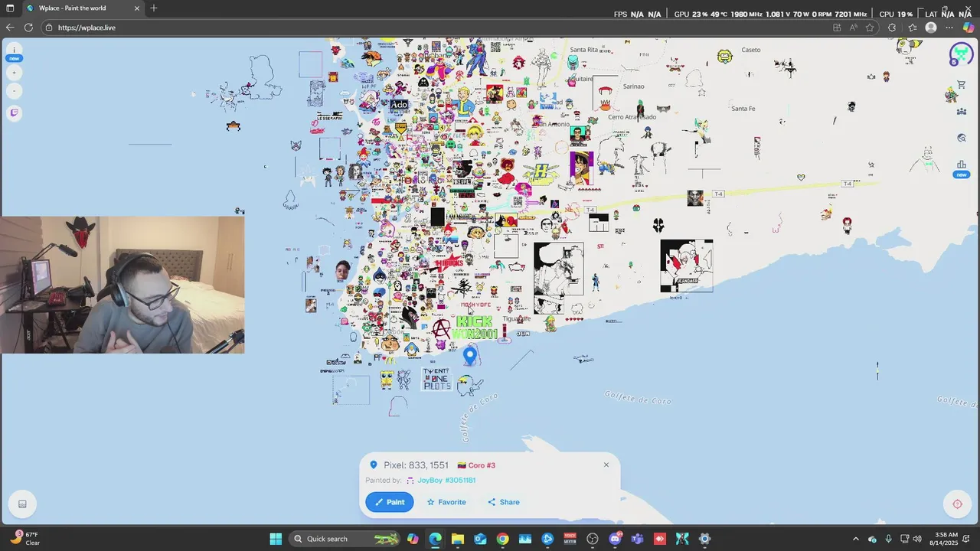Click the Monkey D. Luffy pixel art portrait
The width and height of the screenshot is (980, 551).
(x=581, y=168)
